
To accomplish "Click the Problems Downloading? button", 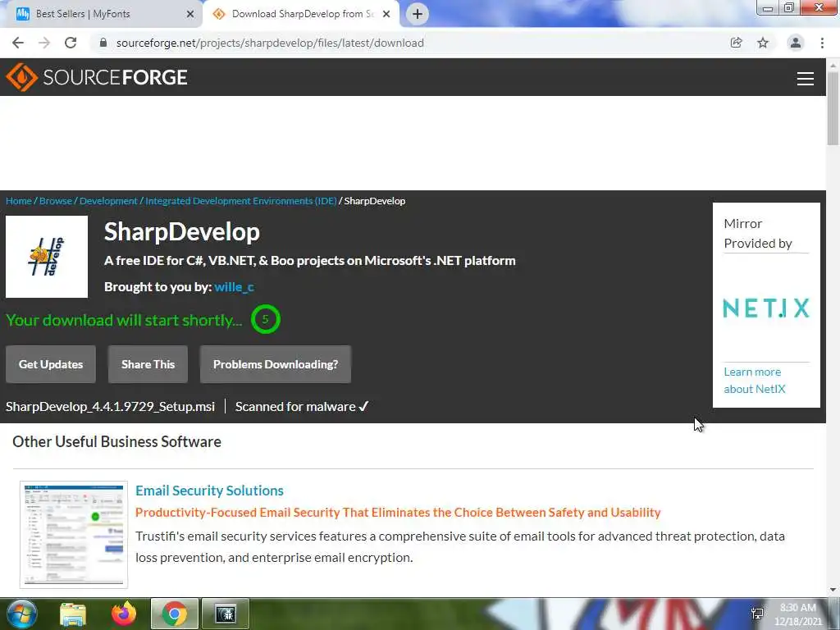I will [276, 364].
